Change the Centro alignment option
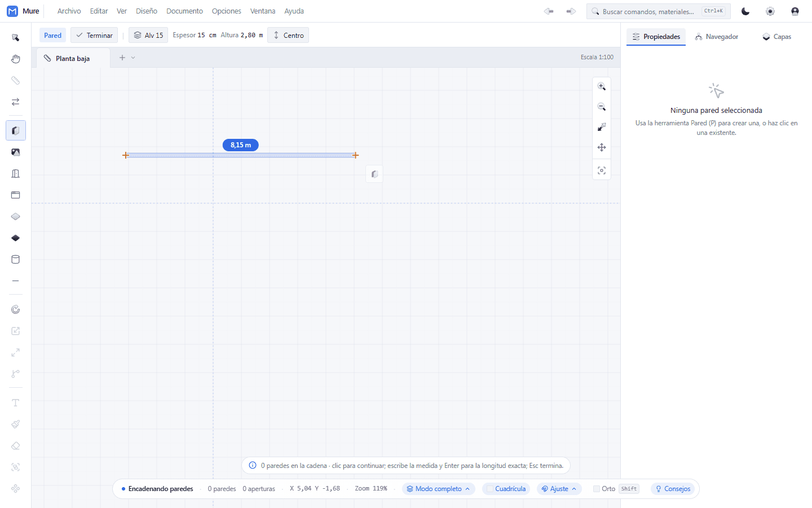The width and height of the screenshot is (812, 508). pyautogui.click(x=288, y=35)
